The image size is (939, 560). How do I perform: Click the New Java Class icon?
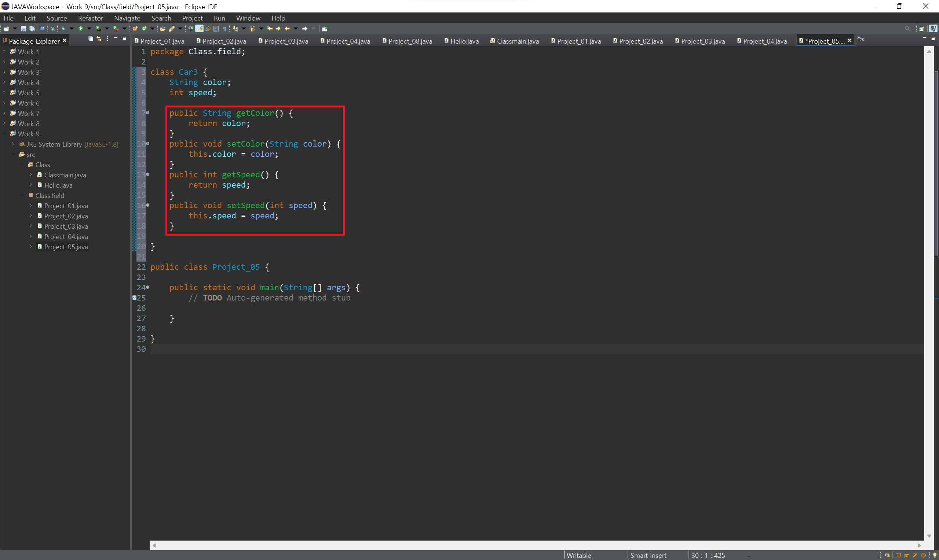(x=144, y=29)
